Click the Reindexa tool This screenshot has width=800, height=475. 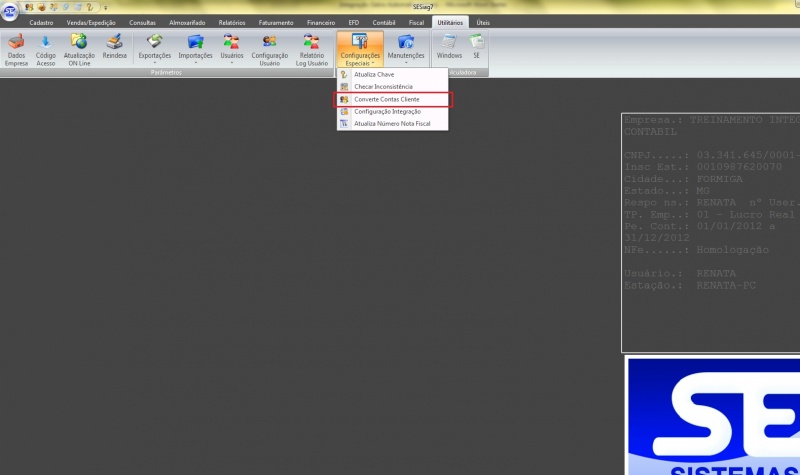coord(114,48)
